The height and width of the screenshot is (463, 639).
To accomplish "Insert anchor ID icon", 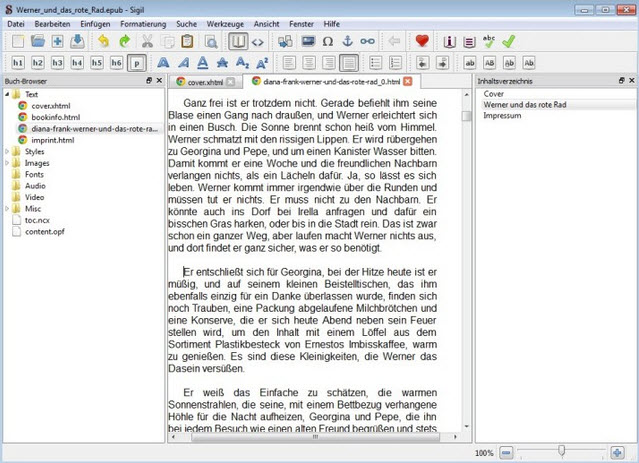I will click(347, 41).
